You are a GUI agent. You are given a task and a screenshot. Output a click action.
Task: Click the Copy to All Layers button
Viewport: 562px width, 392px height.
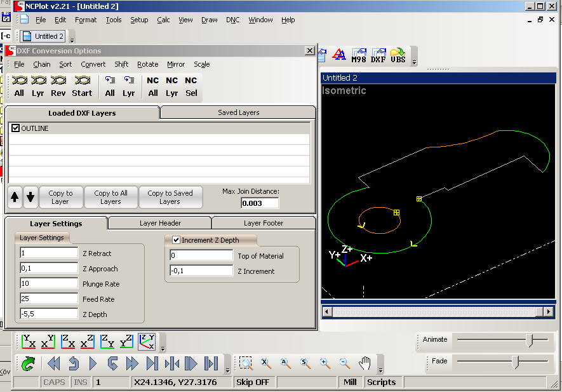coord(111,198)
